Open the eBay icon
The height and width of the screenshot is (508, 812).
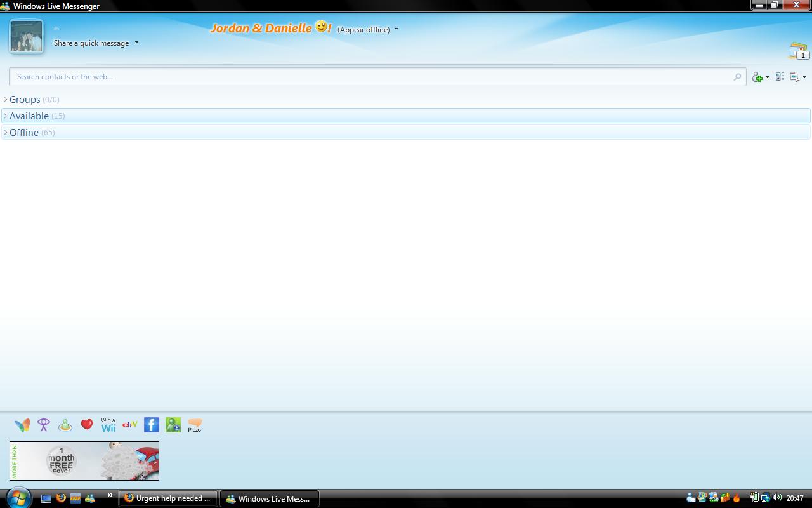130,424
